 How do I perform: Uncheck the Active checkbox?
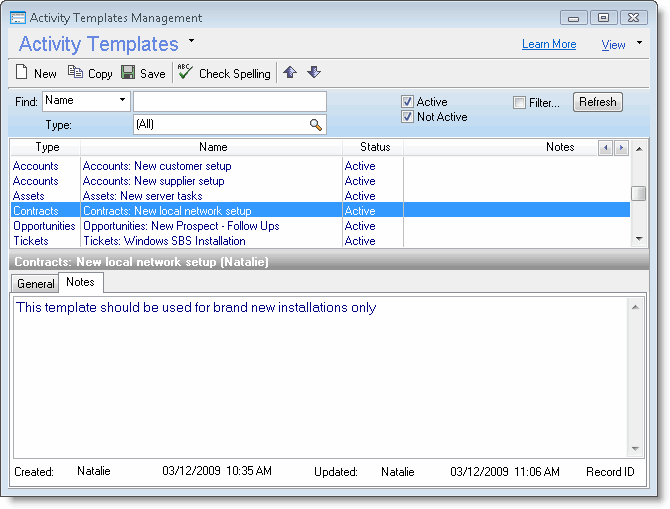click(x=408, y=102)
